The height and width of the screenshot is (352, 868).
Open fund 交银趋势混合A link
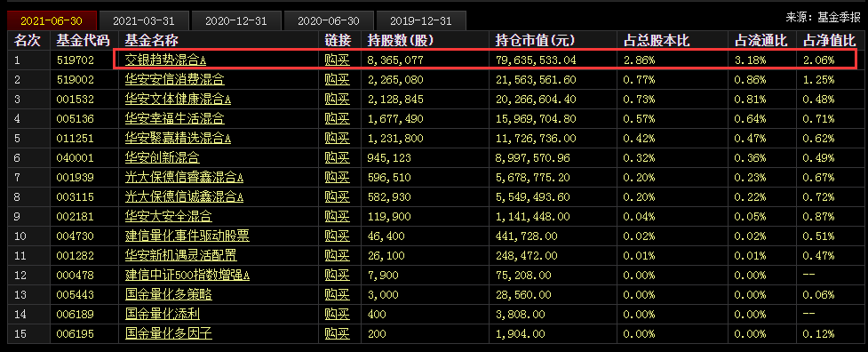pos(166,60)
